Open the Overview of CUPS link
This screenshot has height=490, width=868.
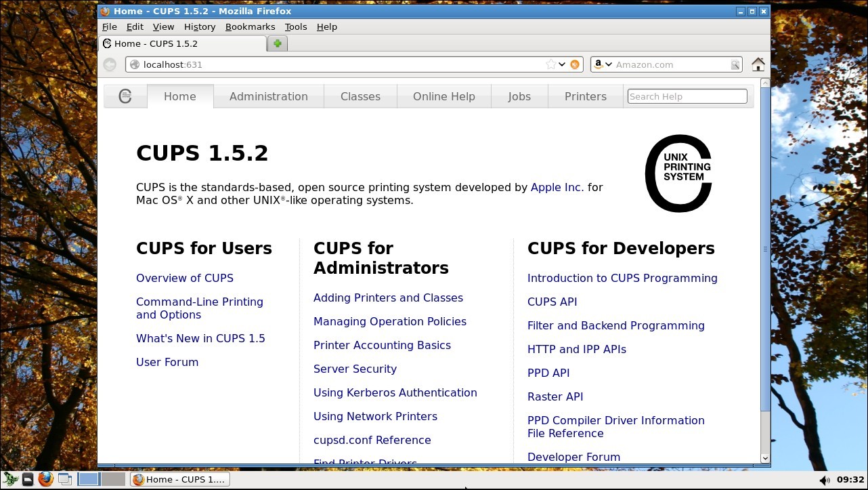[x=185, y=278]
